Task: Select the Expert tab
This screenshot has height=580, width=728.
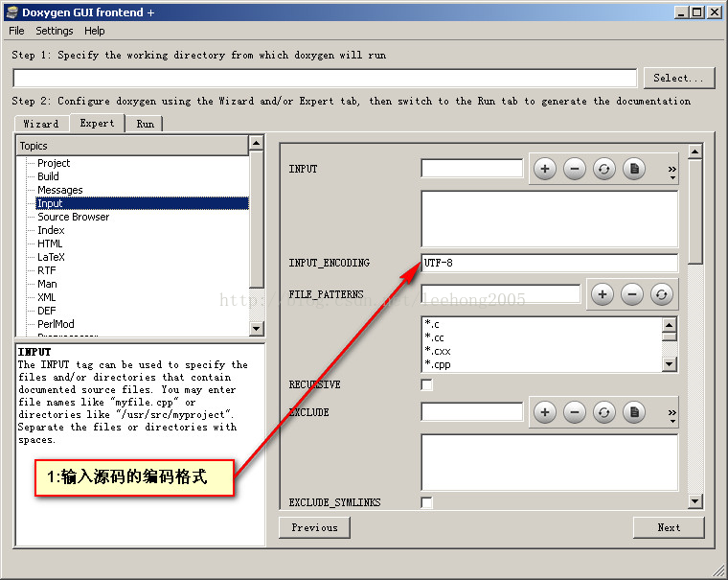Action: tap(97, 123)
